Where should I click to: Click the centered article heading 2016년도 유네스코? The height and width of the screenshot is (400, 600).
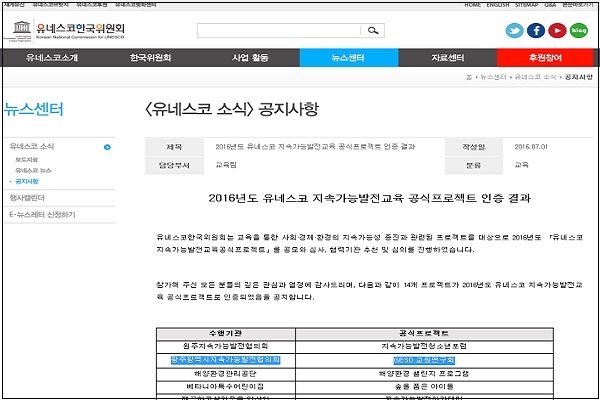point(370,198)
